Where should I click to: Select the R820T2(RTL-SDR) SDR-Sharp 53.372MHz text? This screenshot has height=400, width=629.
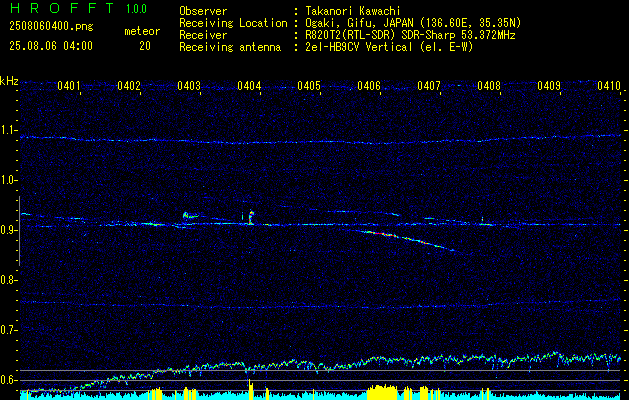(409, 35)
